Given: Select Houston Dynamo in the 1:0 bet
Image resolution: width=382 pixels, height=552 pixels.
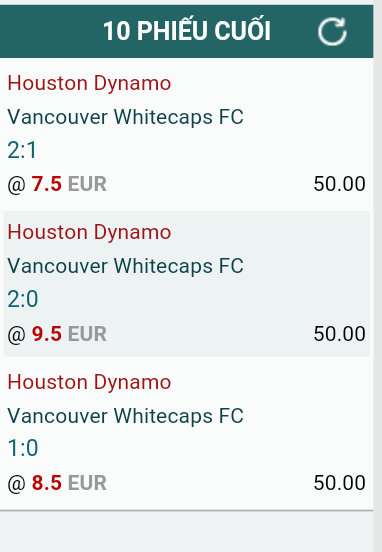Looking at the screenshot, I should point(89,383).
